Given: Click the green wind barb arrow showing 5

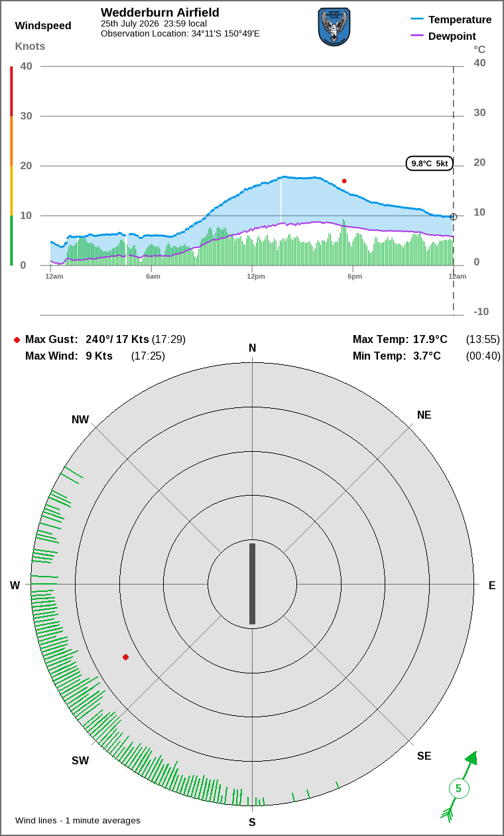Looking at the screenshot, I should point(460,788).
